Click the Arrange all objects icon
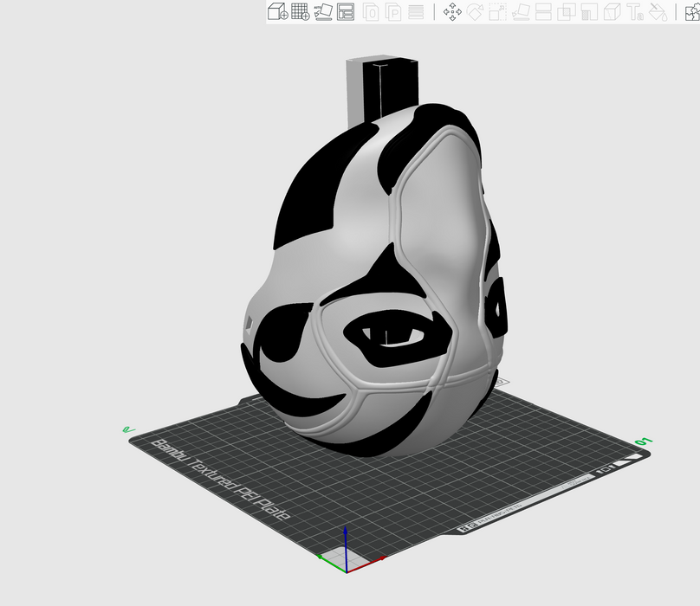Viewport: 700px width, 606px height. tap(346, 11)
